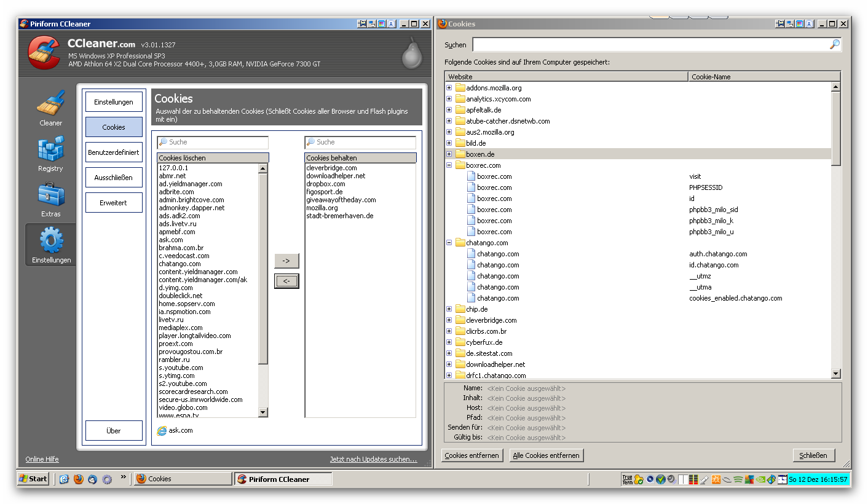Select the Einstellungen gear icon in sidebar
The image size is (868, 504).
tap(50, 244)
